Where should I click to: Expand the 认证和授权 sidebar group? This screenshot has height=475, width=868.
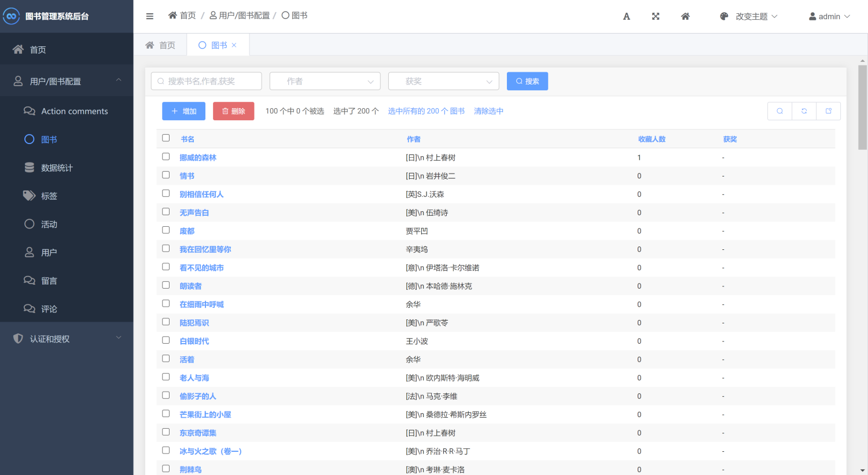click(x=67, y=338)
